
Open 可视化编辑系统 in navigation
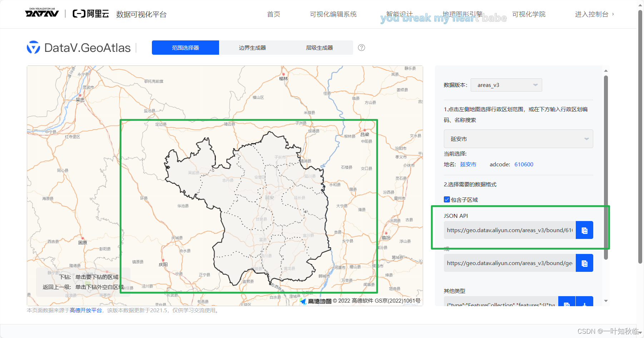tap(333, 14)
